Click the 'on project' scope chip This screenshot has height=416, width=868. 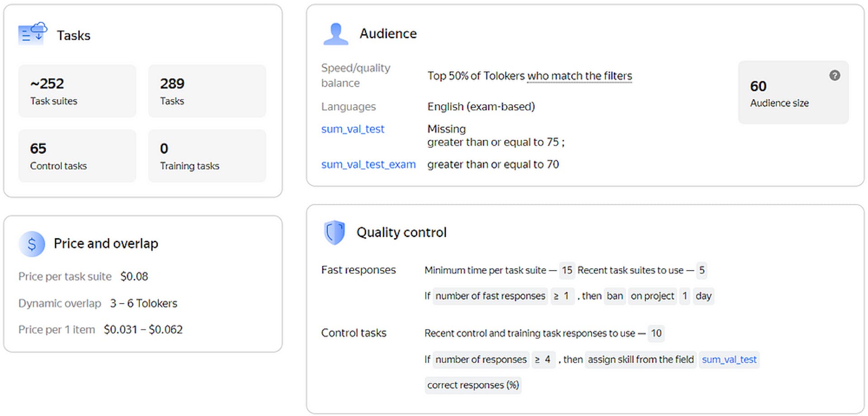652,296
